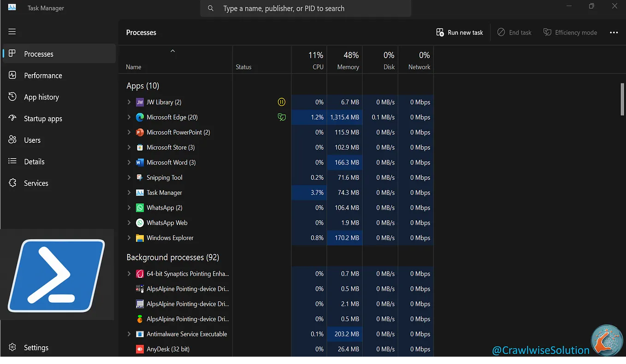Click the Snipping Tool process icon
Image resolution: width=626 pixels, height=364 pixels.
point(140,177)
